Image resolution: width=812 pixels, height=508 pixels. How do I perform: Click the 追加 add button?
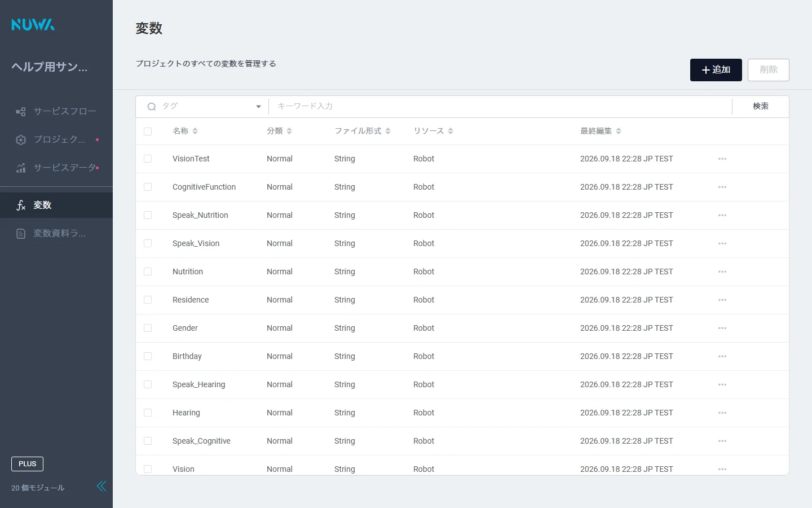pyautogui.click(x=716, y=70)
